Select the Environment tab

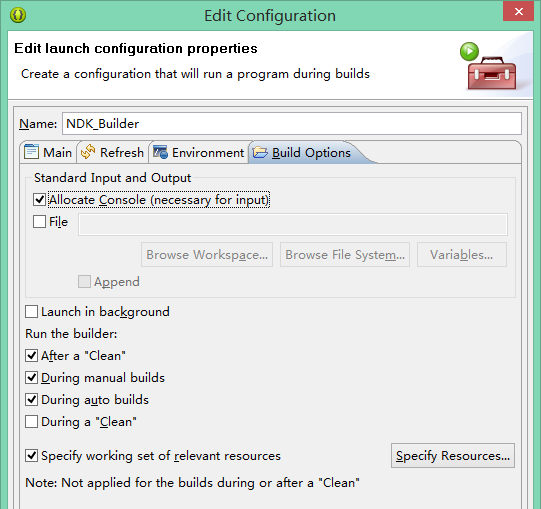(199, 152)
